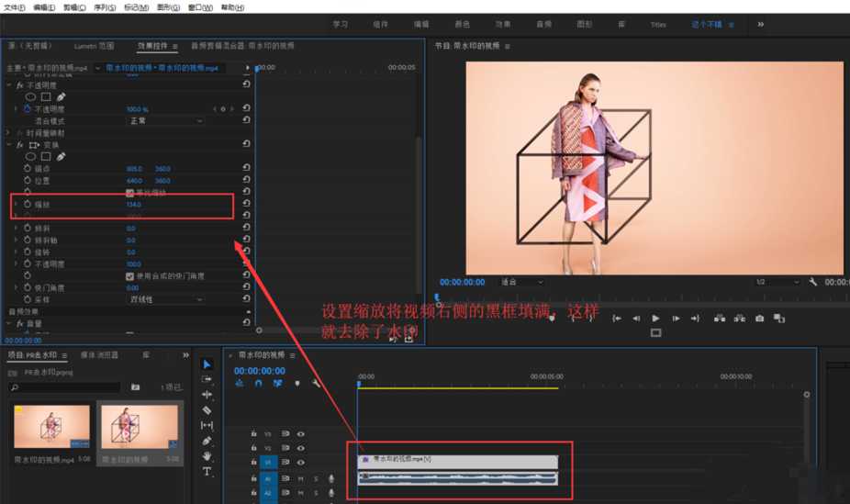Open the 混合模式 dropdown set to 正常
Screen dimensions: 850x504
click(165, 121)
